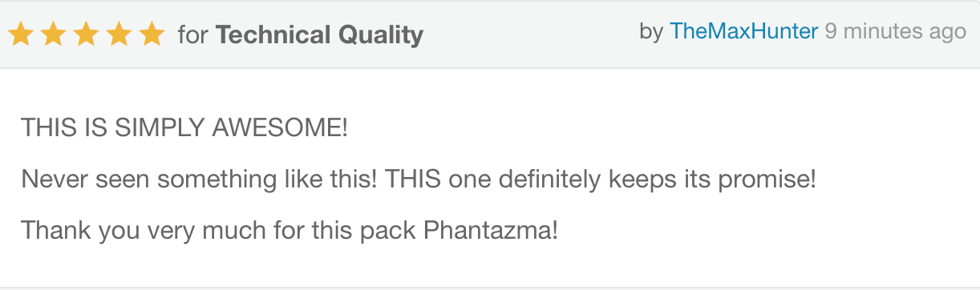980x290 pixels.
Task: Click the word "by" before the username
Action: [651, 33]
